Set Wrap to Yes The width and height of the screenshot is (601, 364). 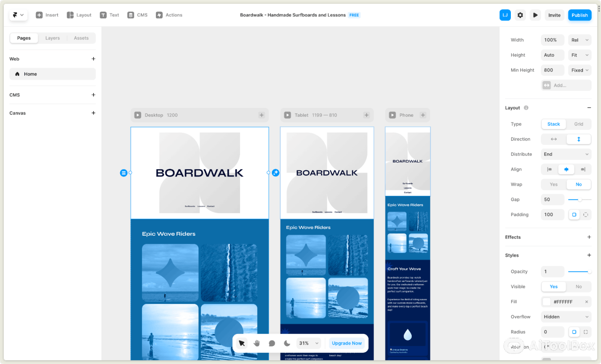(553, 184)
